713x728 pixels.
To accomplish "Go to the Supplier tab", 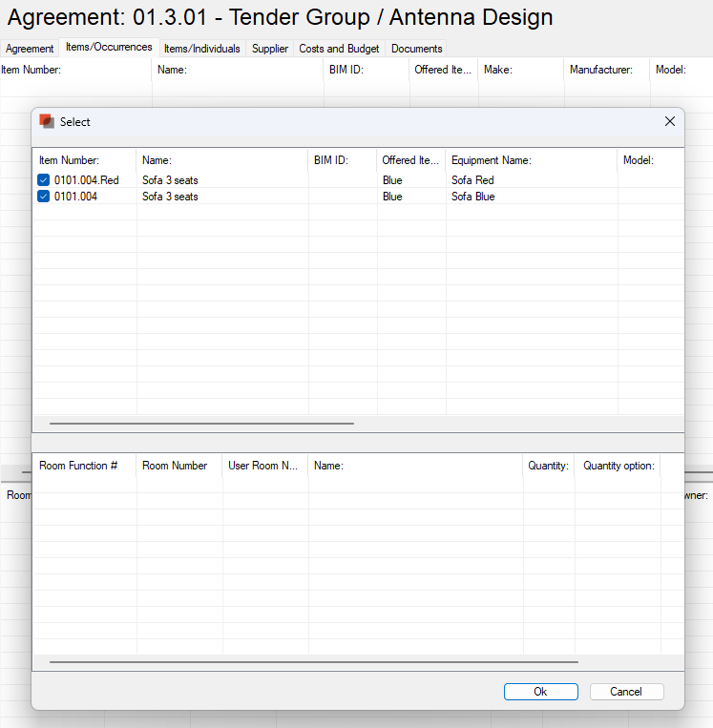I will pos(270,49).
